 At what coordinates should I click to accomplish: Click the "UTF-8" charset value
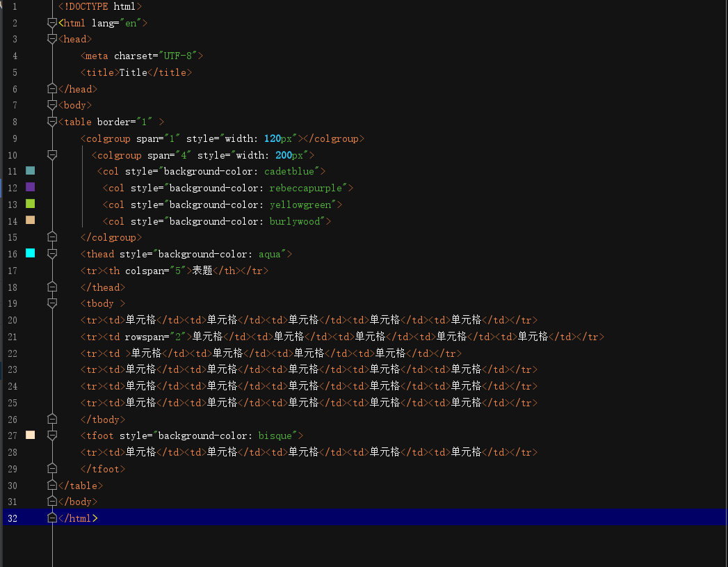178,56
